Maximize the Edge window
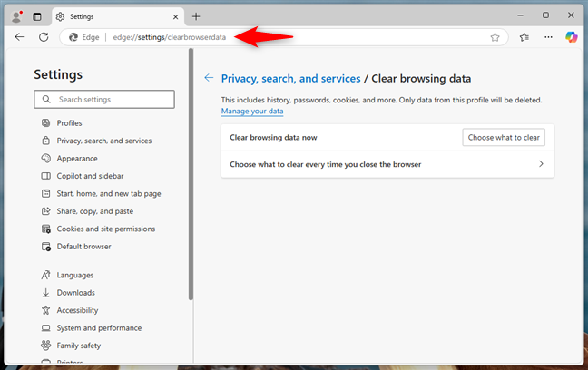 [545, 15]
